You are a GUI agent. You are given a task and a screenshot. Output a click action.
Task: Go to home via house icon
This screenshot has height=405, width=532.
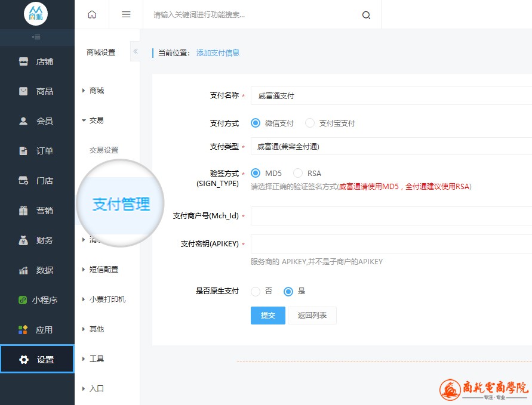[92, 14]
